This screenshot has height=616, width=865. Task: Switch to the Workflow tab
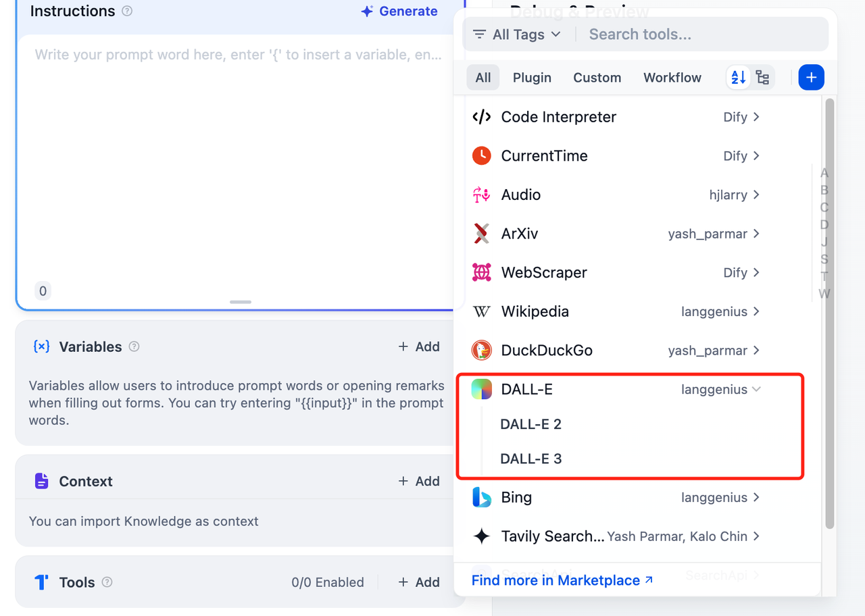pos(672,78)
